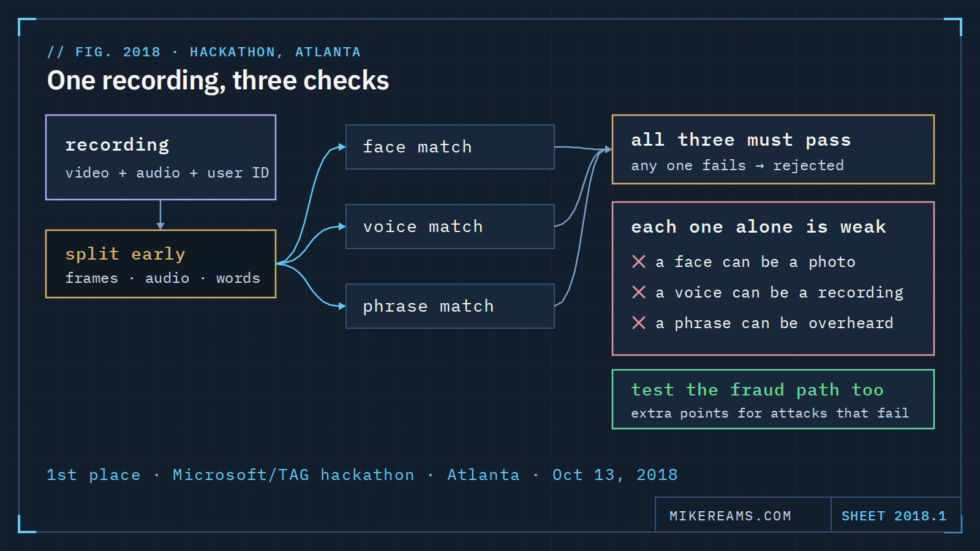The height and width of the screenshot is (551, 980).
Task: Click 'Oct 13, 2018' in the footer
Action: [615, 475]
